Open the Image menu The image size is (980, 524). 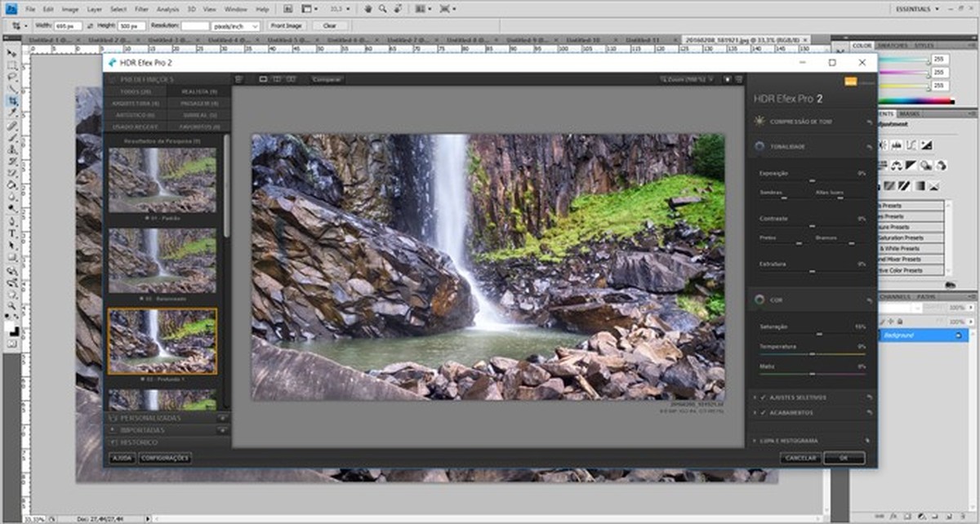[x=70, y=9]
